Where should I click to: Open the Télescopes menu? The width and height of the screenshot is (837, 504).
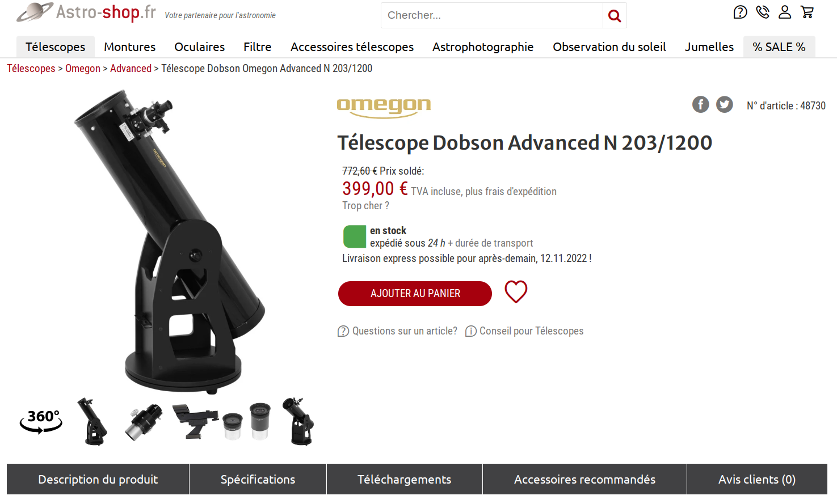point(56,47)
